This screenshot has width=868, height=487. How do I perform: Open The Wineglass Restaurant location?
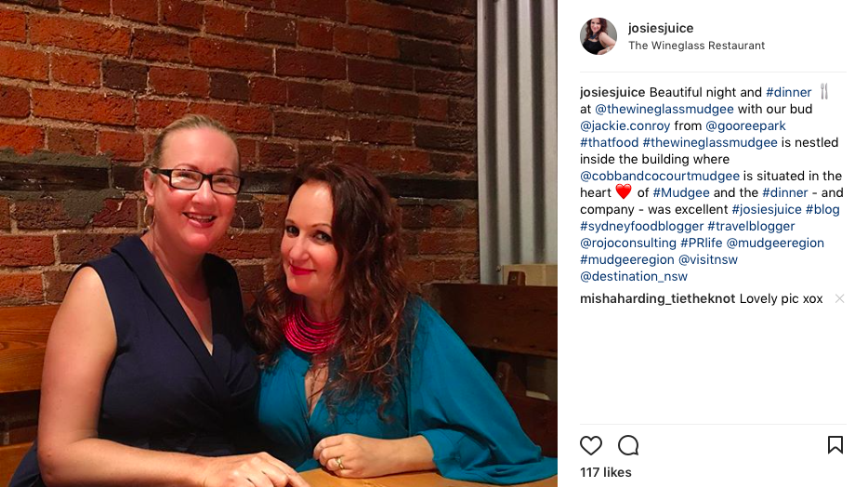(x=696, y=46)
